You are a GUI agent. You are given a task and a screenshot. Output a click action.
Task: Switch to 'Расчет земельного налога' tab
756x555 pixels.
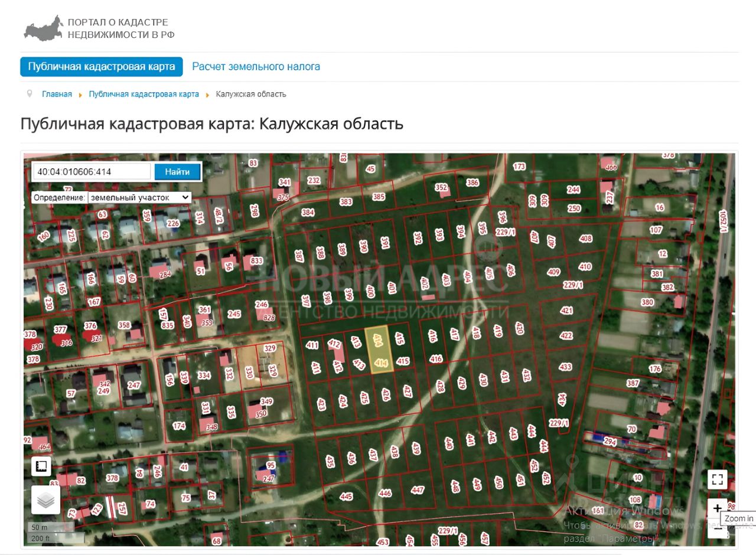[256, 67]
